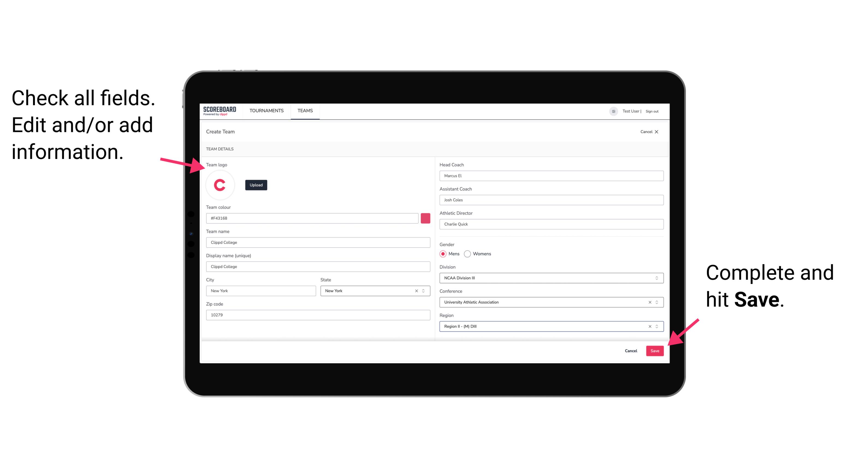Click the team color swatch #F43168
The image size is (868, 467).
coord(425,218)
